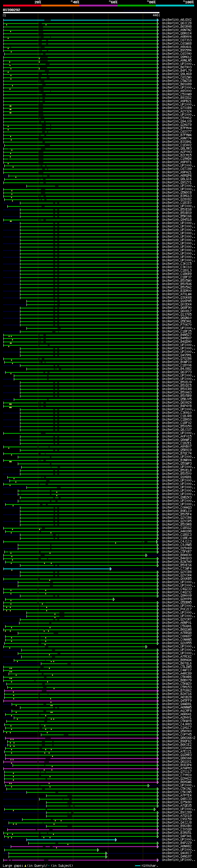This screenshot has height=868, width=197.
Task: Click the white query sequence ruler bar
Action: 81,13
